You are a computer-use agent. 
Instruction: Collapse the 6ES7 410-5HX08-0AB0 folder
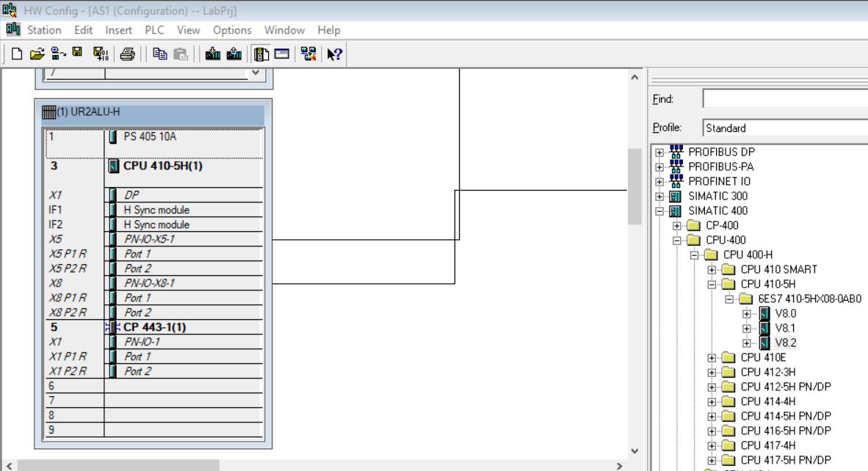[730, 299]
